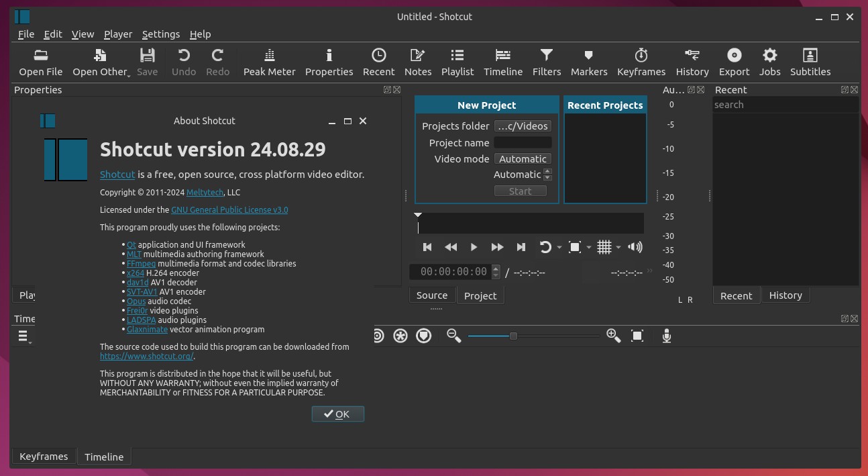Toggle player looping with the loop icon
868x476 pixels.
pyautogui.click(x=545, y=247)
